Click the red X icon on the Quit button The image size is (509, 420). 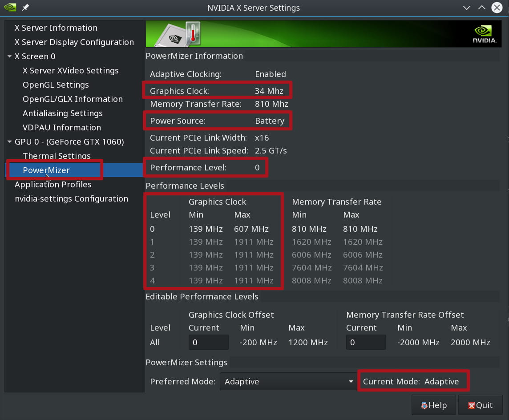coord(472,405)
